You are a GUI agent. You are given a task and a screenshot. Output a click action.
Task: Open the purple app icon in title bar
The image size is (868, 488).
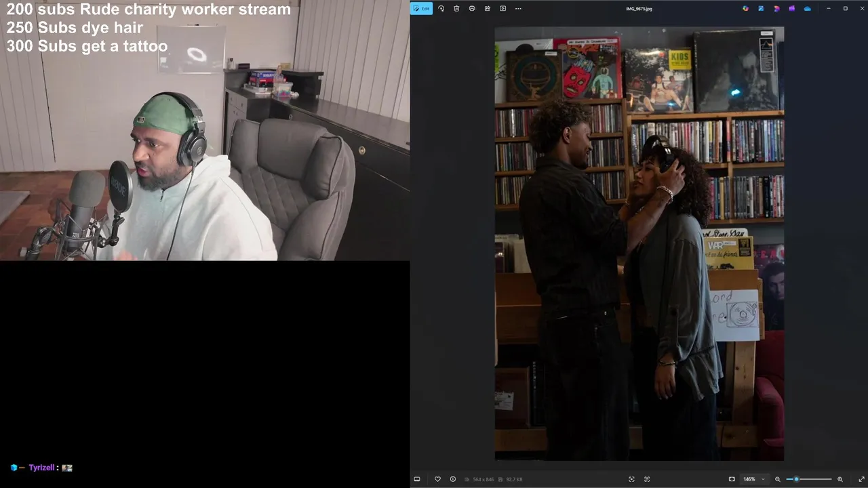(x=791, y=8)
